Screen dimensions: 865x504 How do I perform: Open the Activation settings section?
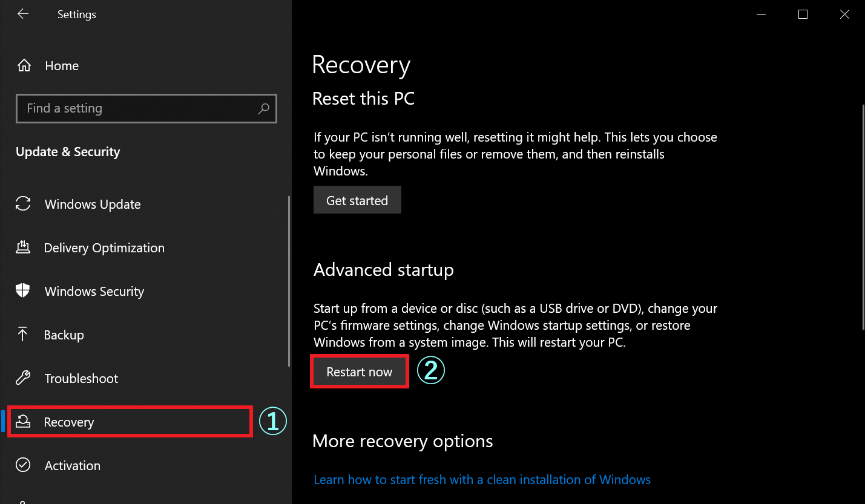coord(72,465)
